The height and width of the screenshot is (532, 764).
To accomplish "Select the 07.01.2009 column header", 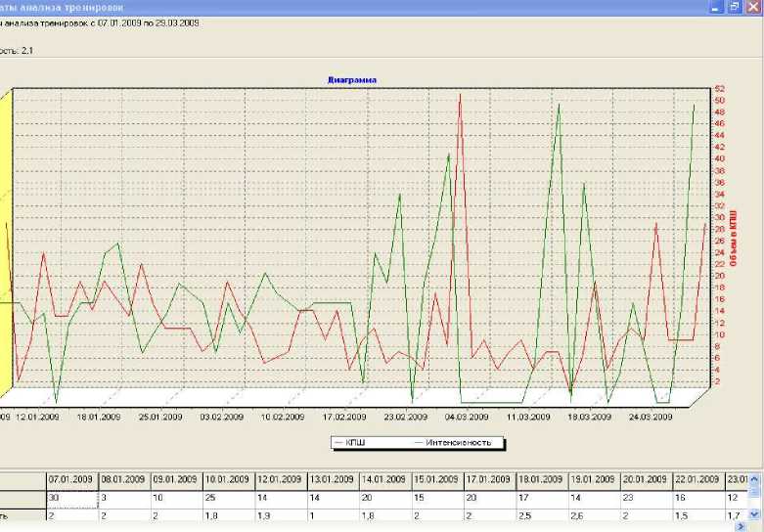I will (x=72, y=481).
